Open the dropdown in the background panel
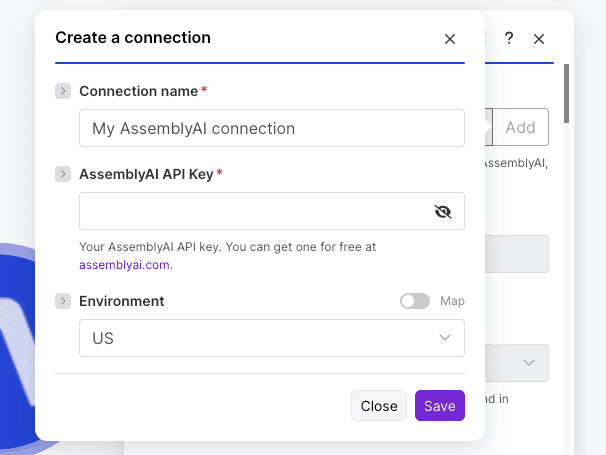This screenshot has width=606, height=455. [517, 363]
